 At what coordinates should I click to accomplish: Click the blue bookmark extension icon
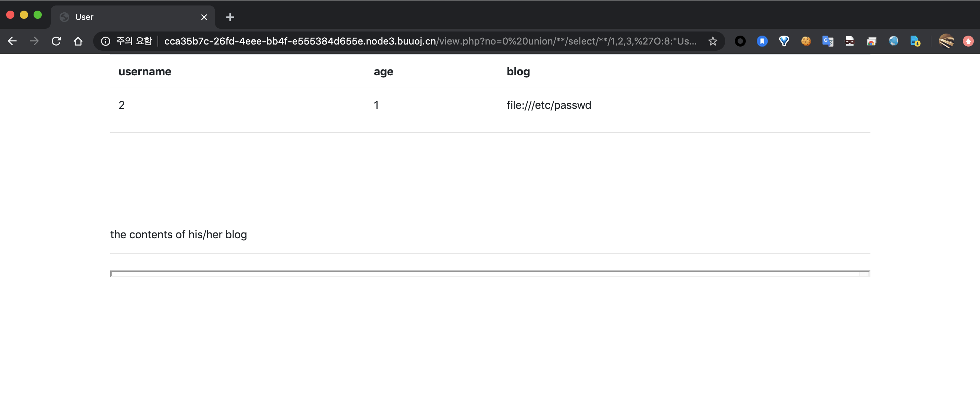click(x=762, y=41)
